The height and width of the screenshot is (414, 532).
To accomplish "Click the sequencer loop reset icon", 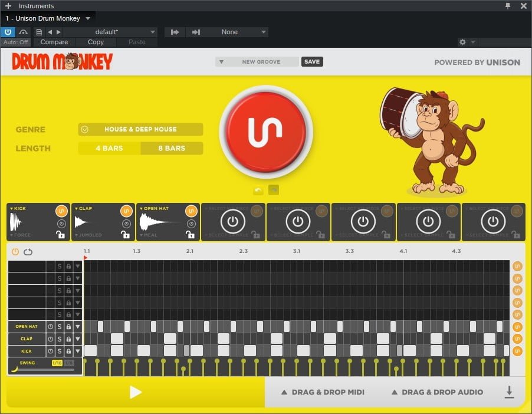I will click(x=28, y=252).
